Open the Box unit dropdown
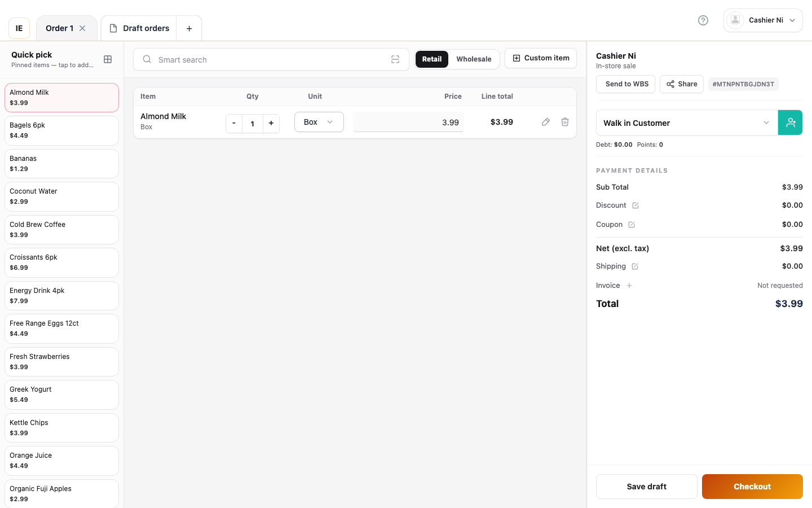Screen dimensions: 812x508 tap(319, 122)
